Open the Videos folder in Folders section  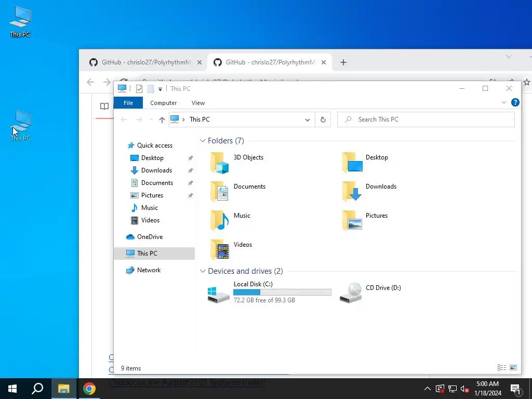[231, 250]
